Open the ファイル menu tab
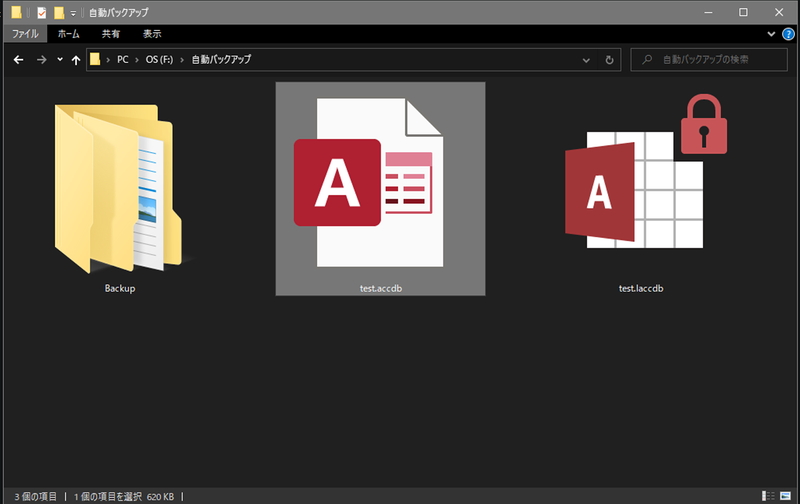 point(25,34)
